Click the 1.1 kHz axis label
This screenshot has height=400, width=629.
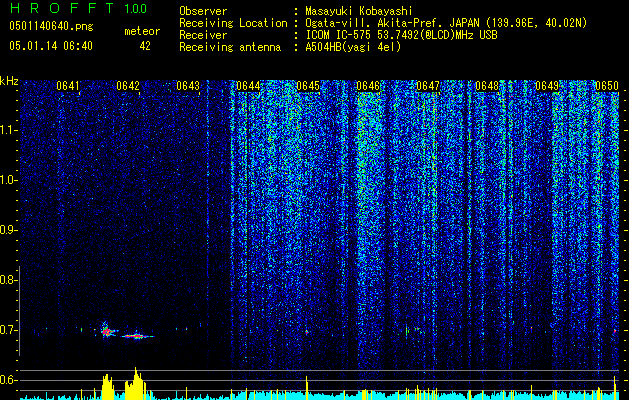(6, 130)
